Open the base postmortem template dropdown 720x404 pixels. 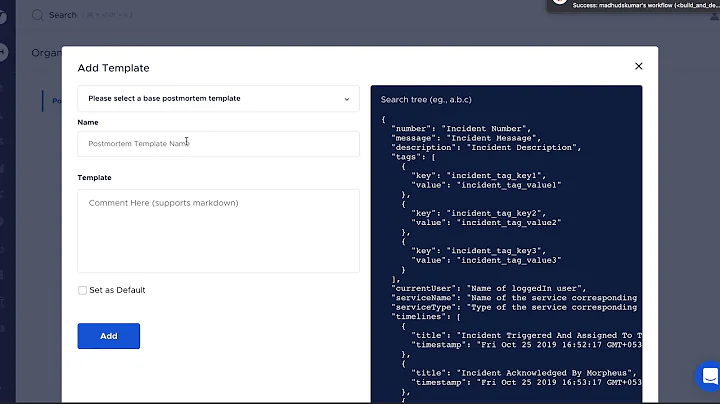[x=219, y=98]
